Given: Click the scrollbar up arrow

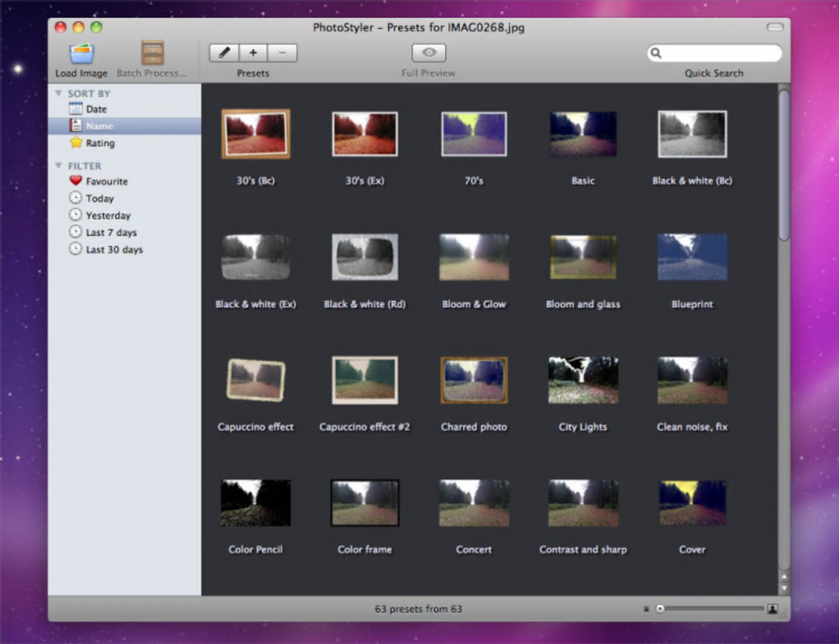Looking at the screenshot, I should [x=784, y=577].
